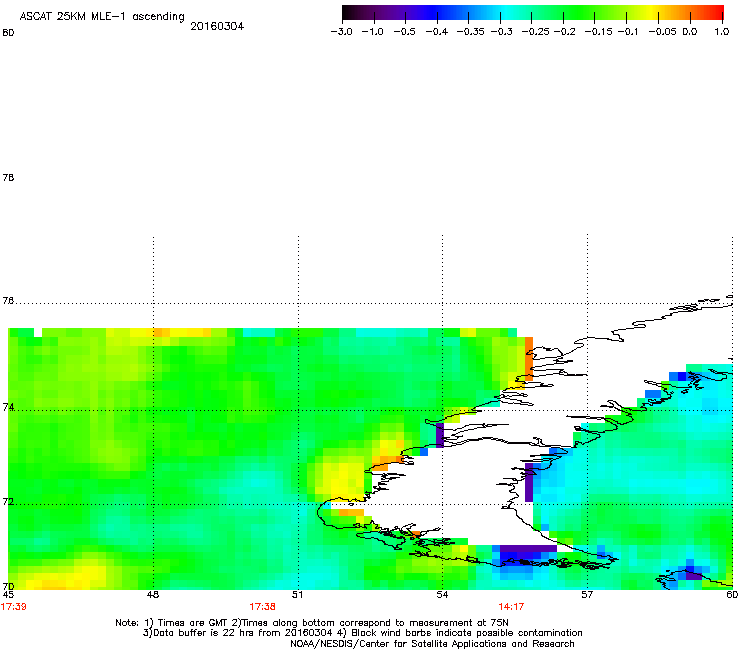Select the -0.05 color scale label
Viewport: 740px width, 650px height.
point(662,32)
